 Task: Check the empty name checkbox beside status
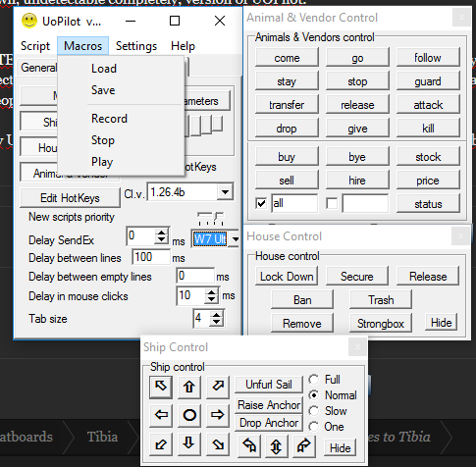pyautogui.click(x=332, y=204)
